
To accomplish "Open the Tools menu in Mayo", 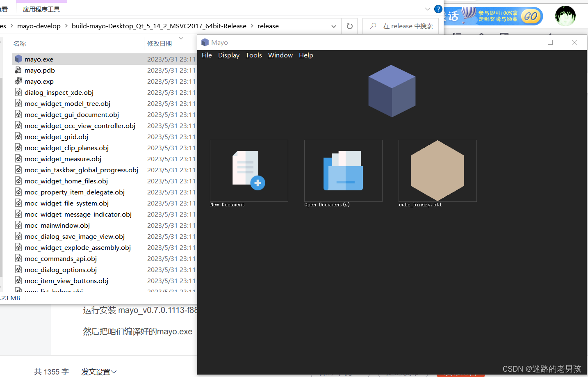I will tap(253, 55).
